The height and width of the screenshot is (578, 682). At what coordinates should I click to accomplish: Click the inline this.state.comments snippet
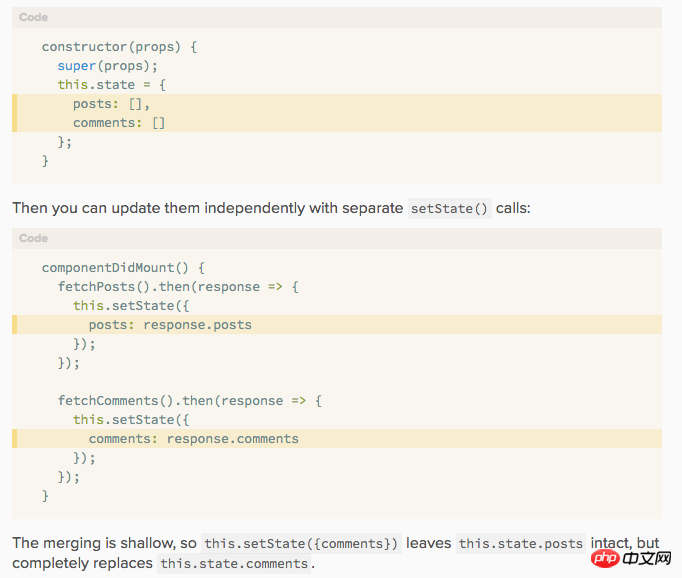(234, 564)
